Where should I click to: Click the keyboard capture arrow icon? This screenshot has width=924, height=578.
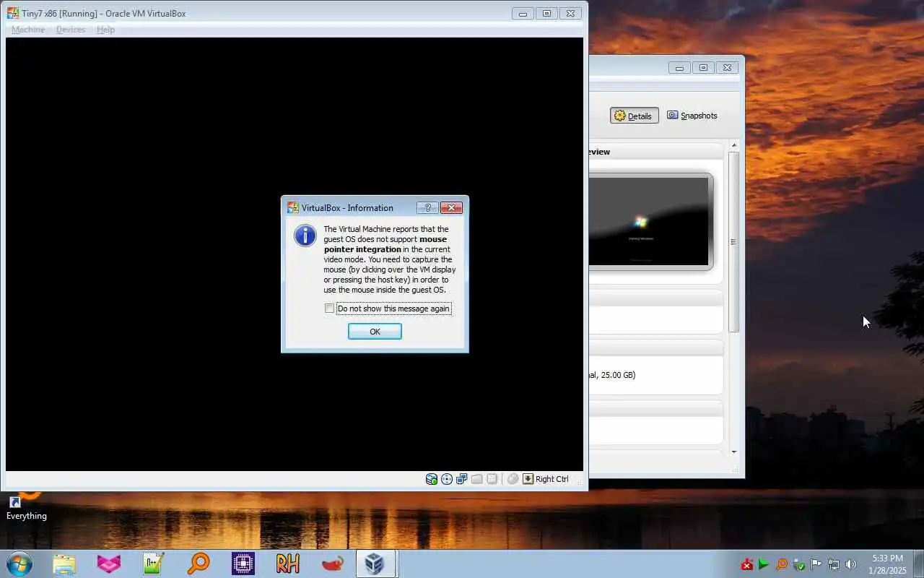click(x=528, y=479)
